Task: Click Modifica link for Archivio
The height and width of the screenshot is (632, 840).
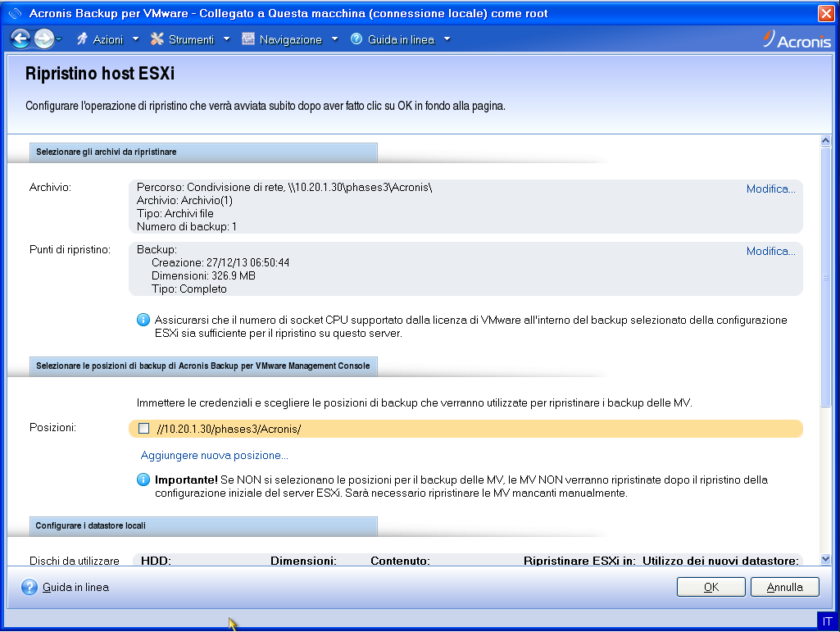Action: [x=770, y=189]
